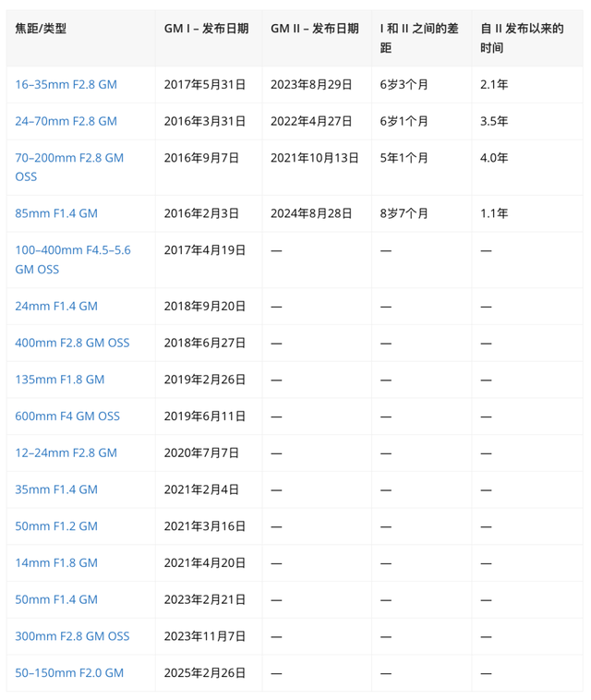Click the 24–70mm F2.8 GM lens link
The image size is (591, 700).
click(x=66, y=121)
